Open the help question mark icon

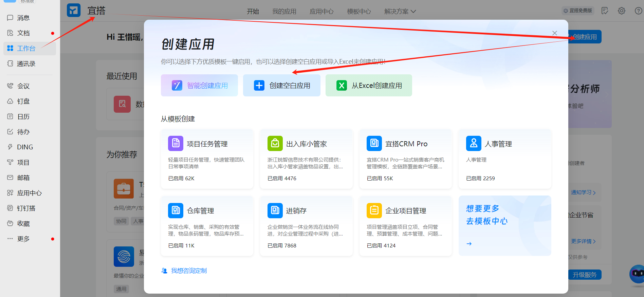638,11
